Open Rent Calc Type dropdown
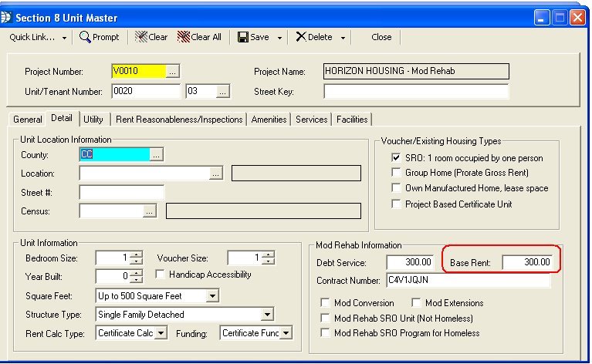The image size is (592, 364). 161,333
